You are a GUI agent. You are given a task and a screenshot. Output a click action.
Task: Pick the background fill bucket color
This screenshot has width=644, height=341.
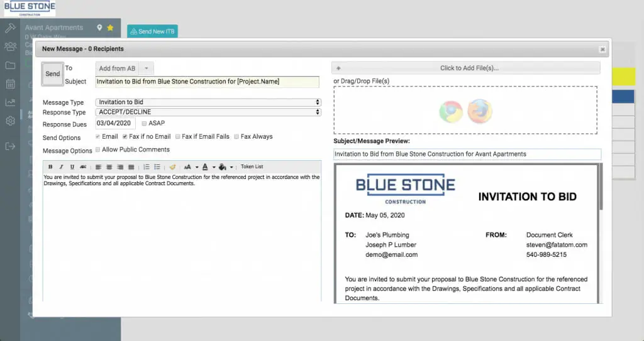tap(223, 167)
